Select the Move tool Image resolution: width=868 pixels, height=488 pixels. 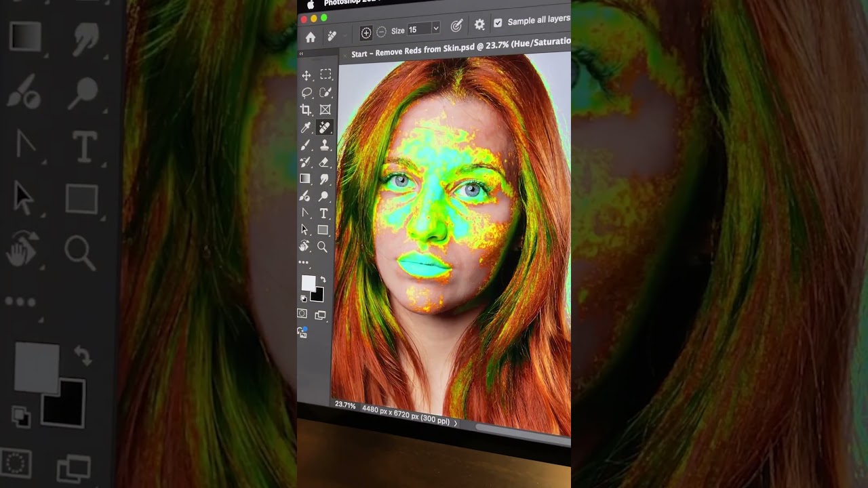coord(306,75)
